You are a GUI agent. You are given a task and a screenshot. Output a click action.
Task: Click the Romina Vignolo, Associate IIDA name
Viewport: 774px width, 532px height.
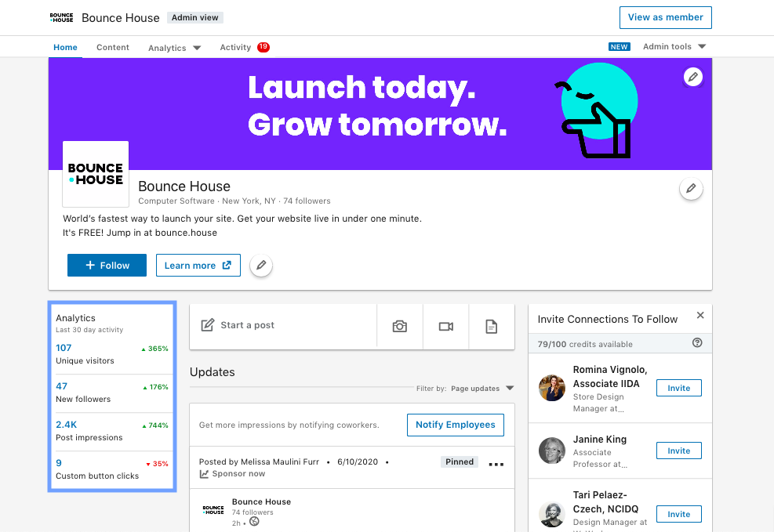[x=610, y=377]
